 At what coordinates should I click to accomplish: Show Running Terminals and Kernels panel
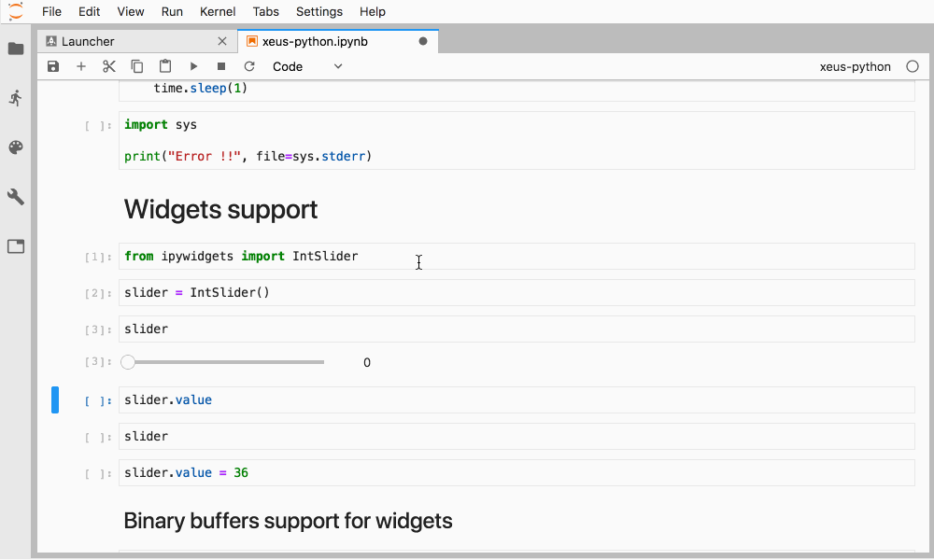16,98
